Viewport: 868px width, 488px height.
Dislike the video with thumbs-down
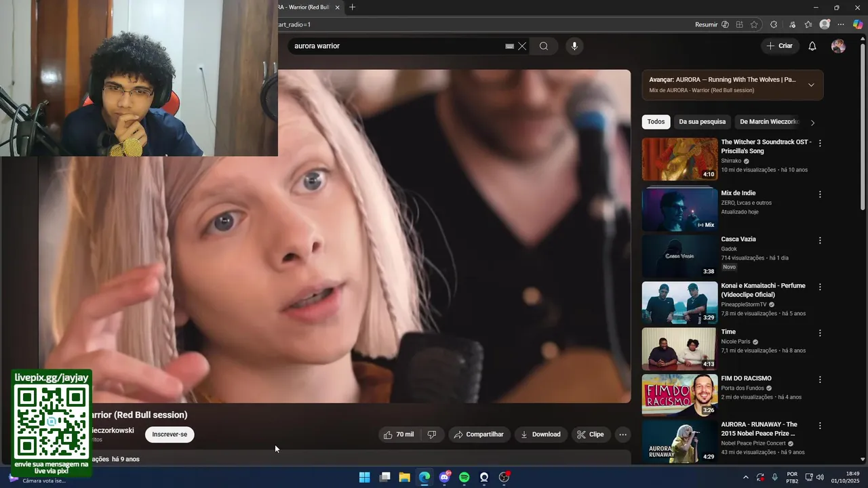coord(432,434)
